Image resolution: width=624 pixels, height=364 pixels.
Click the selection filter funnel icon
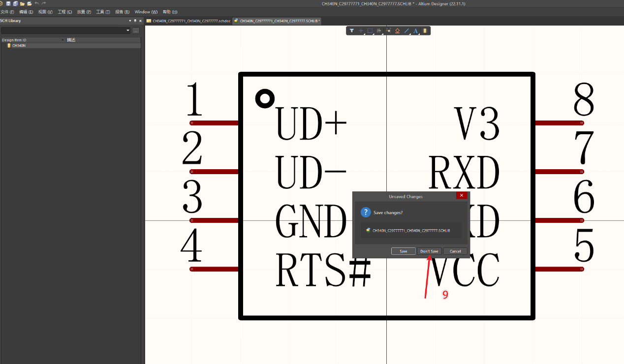click(351, 30)
